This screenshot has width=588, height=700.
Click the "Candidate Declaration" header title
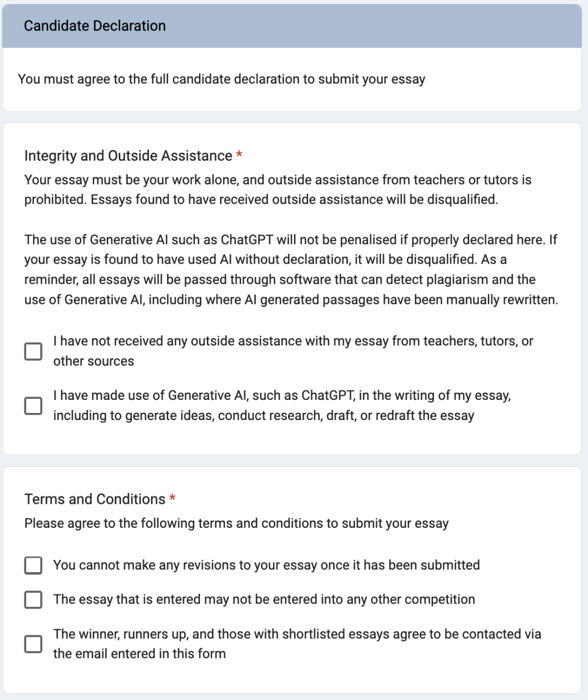coord(95,26)
